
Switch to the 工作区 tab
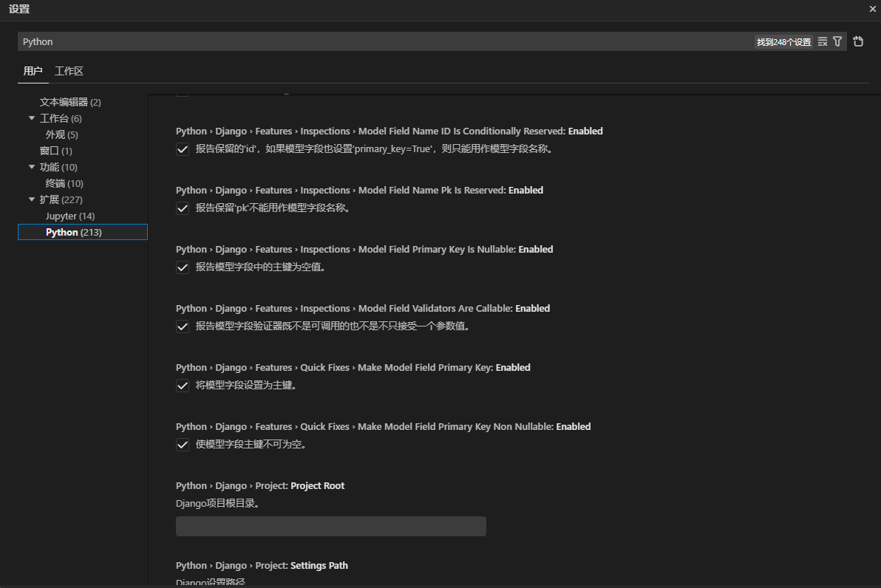click(69, 72)
